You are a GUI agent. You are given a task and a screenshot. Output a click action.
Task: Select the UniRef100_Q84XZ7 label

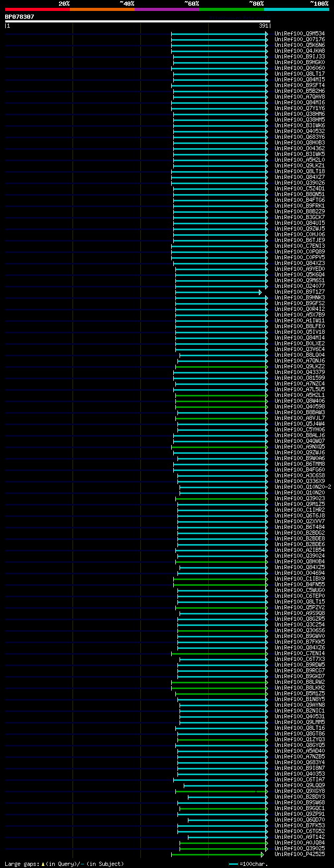pyautogui.click(x=300, y=177)
